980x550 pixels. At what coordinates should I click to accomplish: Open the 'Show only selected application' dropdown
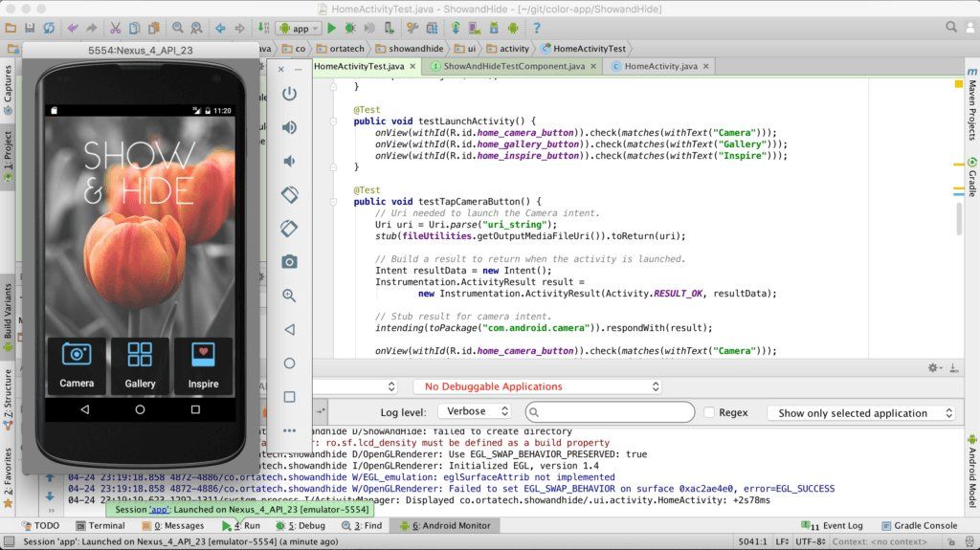860,413
